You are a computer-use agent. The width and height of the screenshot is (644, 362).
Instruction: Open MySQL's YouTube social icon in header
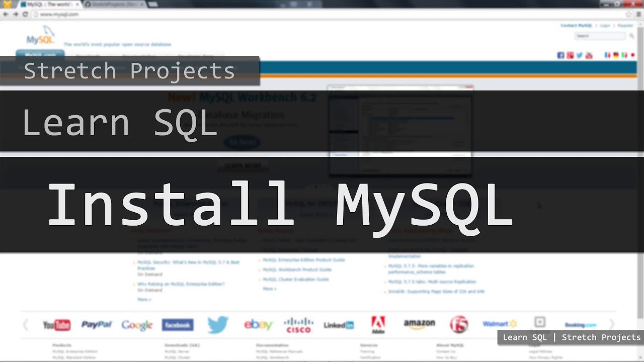click(589, 55)
